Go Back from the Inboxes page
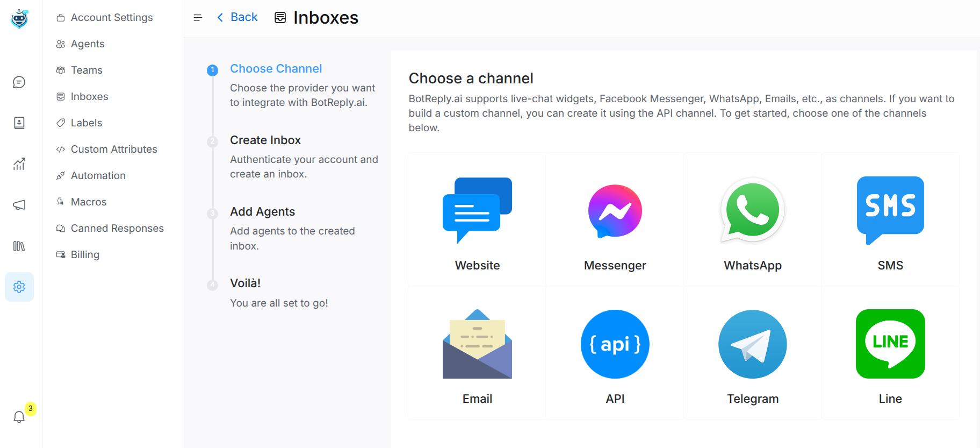Screen dimensions: 980x448 pos(237,17)
